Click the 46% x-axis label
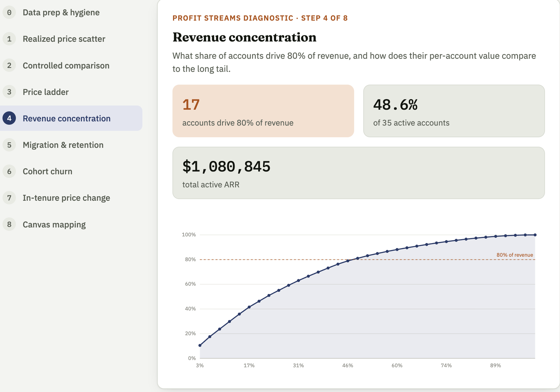Screen dimensions: 560x392 [x=347, y=365]
